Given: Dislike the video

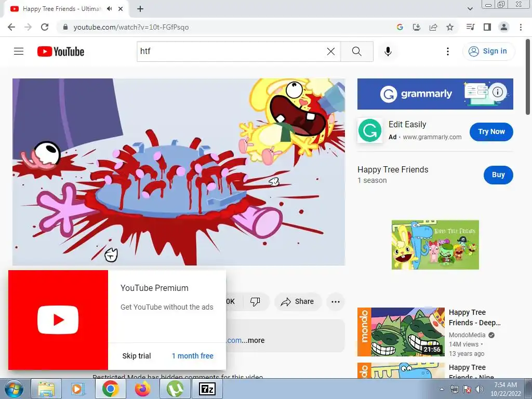Looking at the screenshot, I should click(x=255, y=301).
